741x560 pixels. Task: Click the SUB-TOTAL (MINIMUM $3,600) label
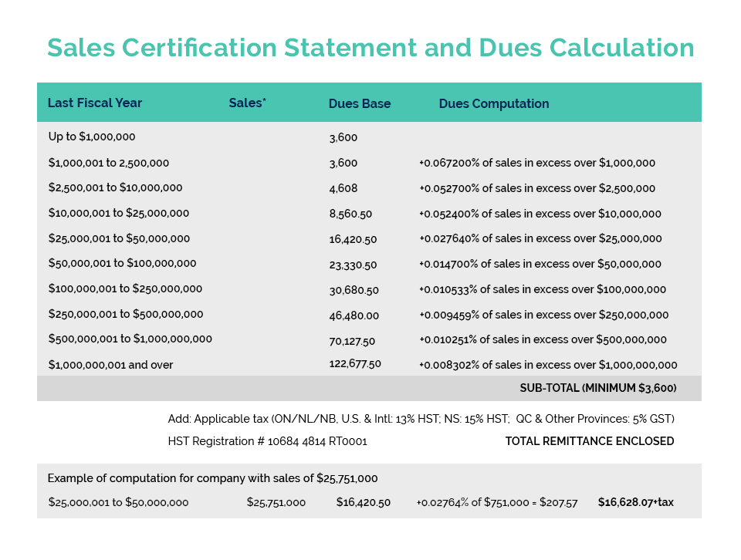tap(598, 388)
